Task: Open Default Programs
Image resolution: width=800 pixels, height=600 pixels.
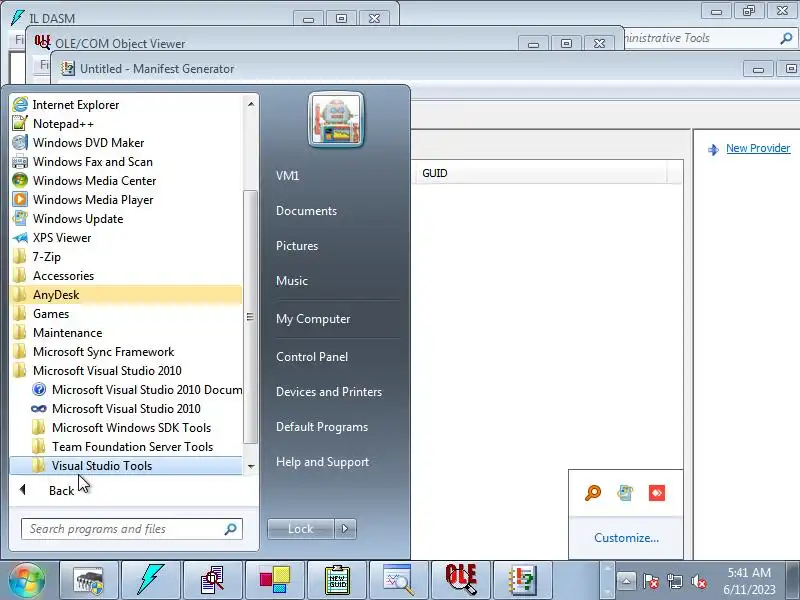Action: tap(321, 427)
